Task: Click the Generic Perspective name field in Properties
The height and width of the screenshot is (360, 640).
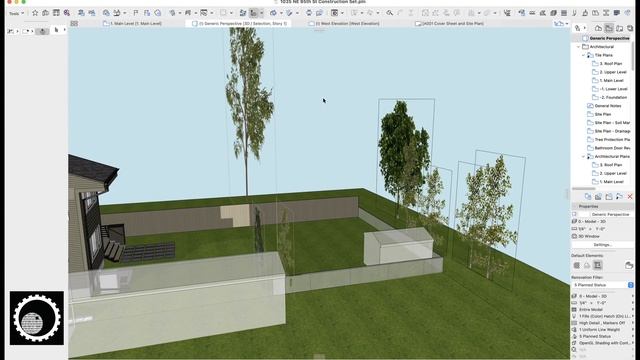Action: pyautogui.click(x=611, y=214)
